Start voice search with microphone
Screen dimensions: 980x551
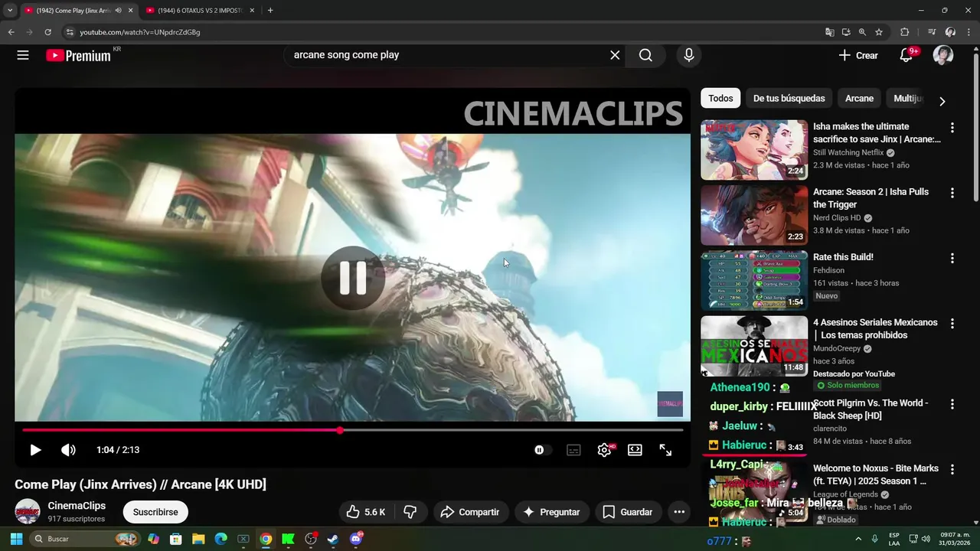[x=689, y=55]
